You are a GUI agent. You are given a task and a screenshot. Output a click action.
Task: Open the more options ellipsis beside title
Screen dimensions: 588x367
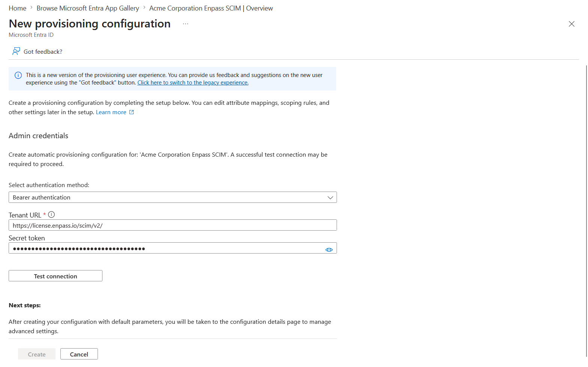tap(185, 24)
